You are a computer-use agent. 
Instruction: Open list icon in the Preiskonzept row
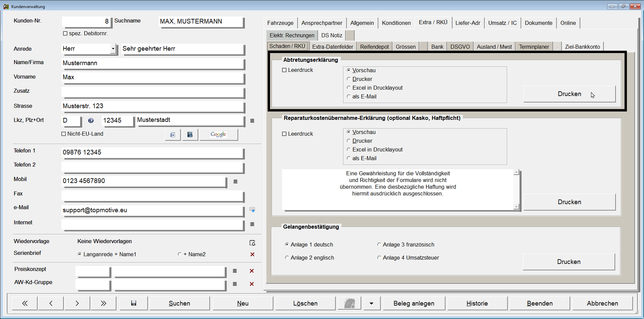pyautogui.click(x=235, y=271)
